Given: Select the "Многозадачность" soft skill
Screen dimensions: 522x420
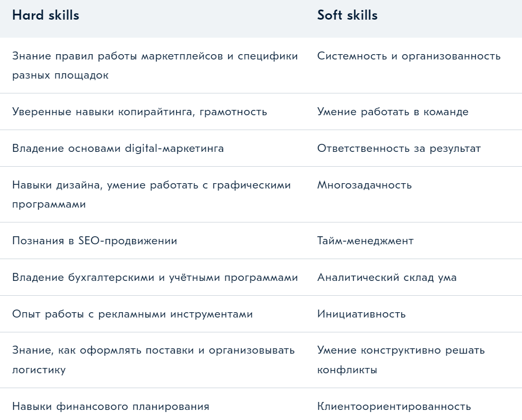Looking at the screenshot, I should coord(364,185).
